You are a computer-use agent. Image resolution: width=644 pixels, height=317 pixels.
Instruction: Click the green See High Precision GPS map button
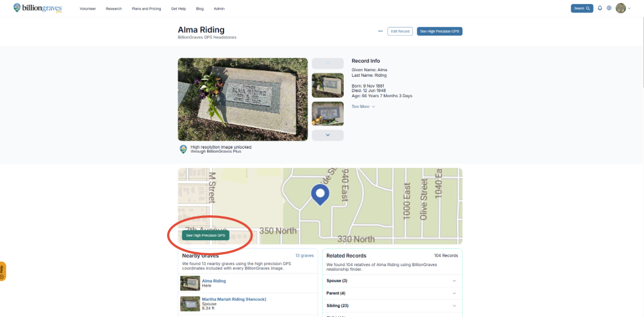[x=205, y=235]
